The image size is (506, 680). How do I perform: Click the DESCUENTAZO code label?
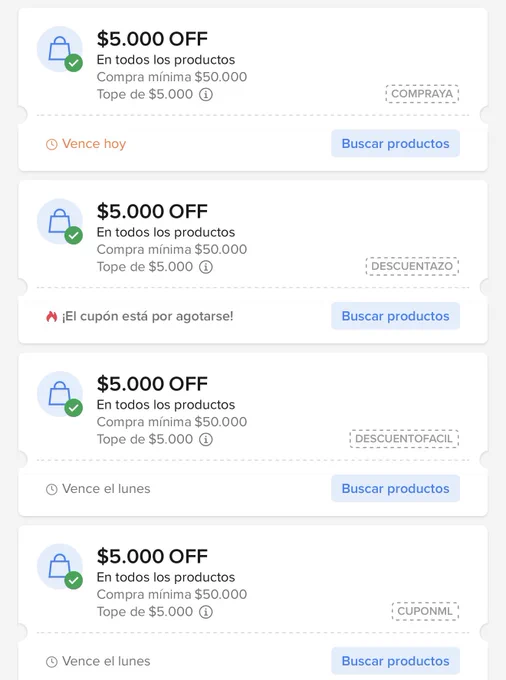coord(412,266)
